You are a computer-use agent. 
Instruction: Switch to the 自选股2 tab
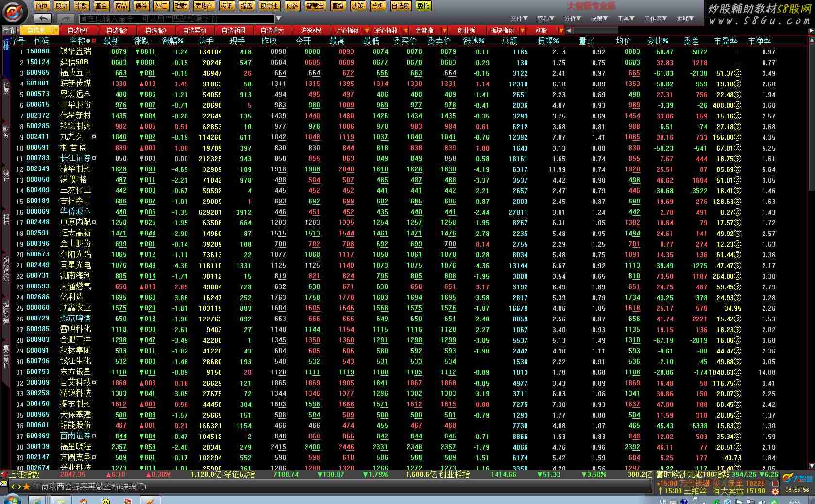pyautogui.click(x=117, y=30)
